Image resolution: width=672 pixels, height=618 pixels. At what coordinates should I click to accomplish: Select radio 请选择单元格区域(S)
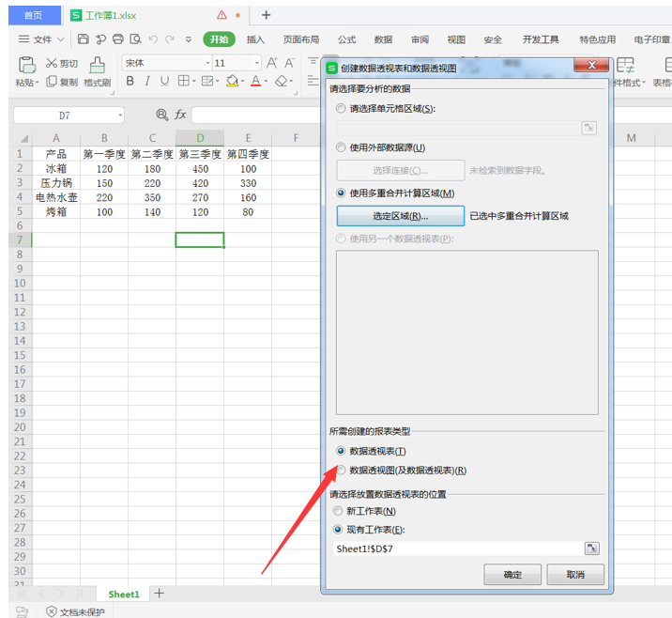click(341, 109)
